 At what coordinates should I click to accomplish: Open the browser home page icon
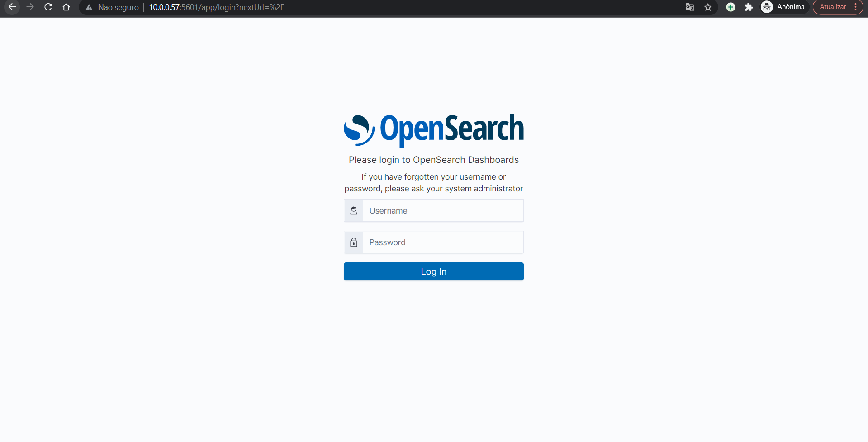coord(66,7)
